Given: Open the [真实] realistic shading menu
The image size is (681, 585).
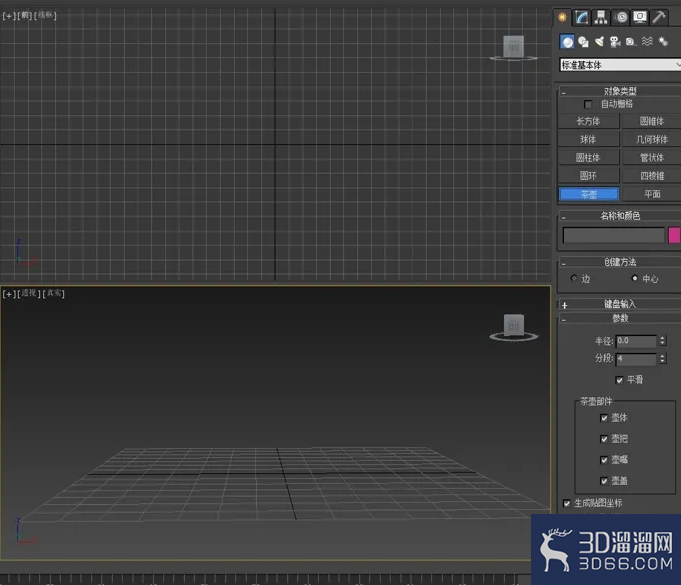Looking at the screenshot, I should [x=54, y=294].
